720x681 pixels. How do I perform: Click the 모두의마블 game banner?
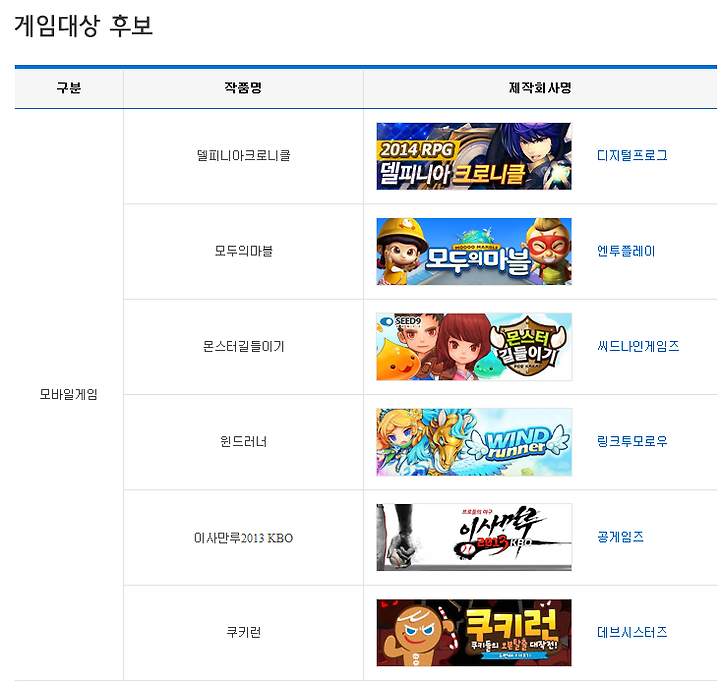474,251
